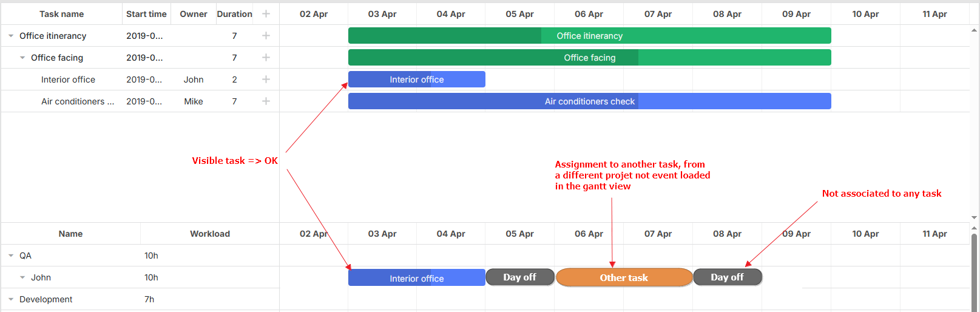Click duration 2 of Interior office
The image size is (980, 312).
point(234,80)
